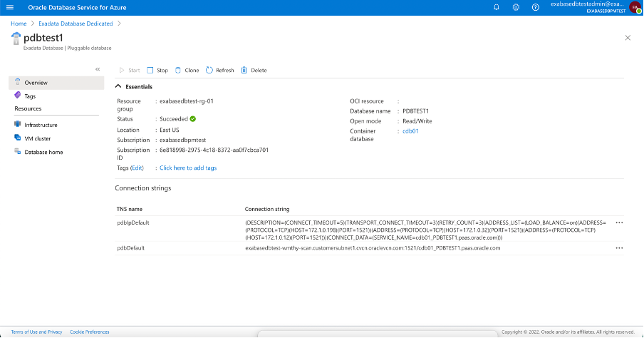This screenshot has width=644, height=338.
Task: Click the Delete button
Action: point(254,71)
